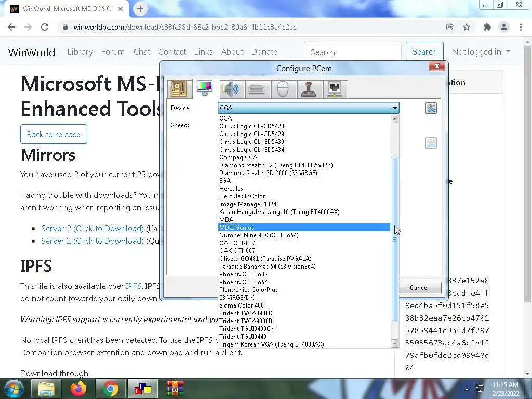Click the WinWorld search input field
The width and height of the screenshot is (532, 399).
353,52
